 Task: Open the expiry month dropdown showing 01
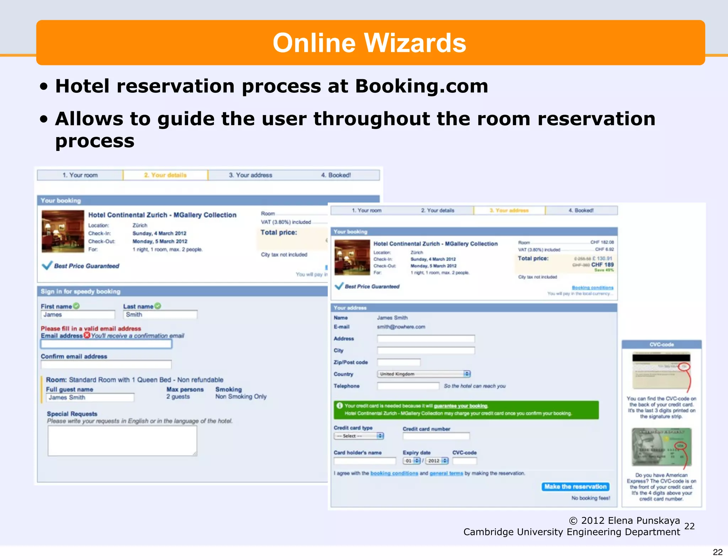[412, 461]
